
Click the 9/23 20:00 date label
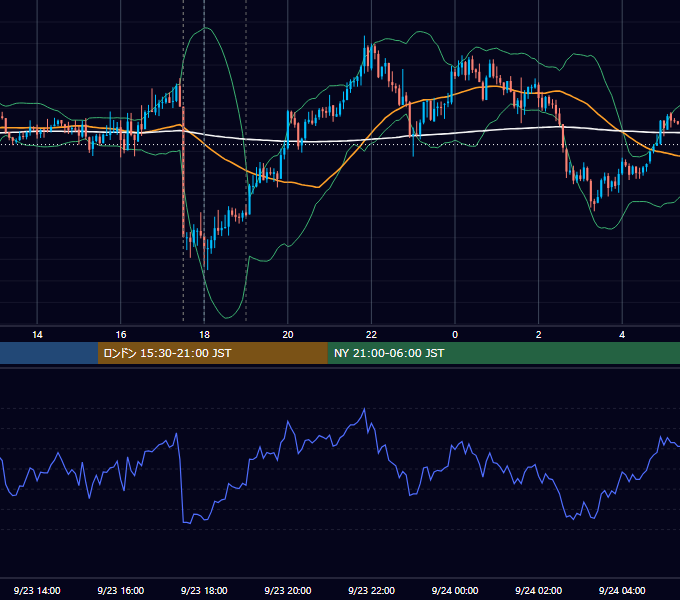pyautogui.click(x=288, y=590)
